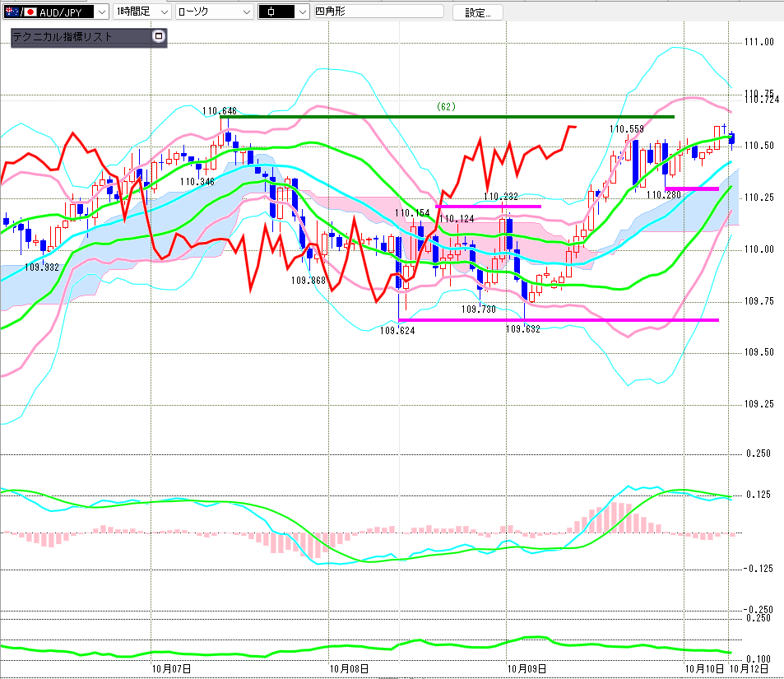
Task: Click the 0.100 lower indicator axis label
Action: point(759,659)
